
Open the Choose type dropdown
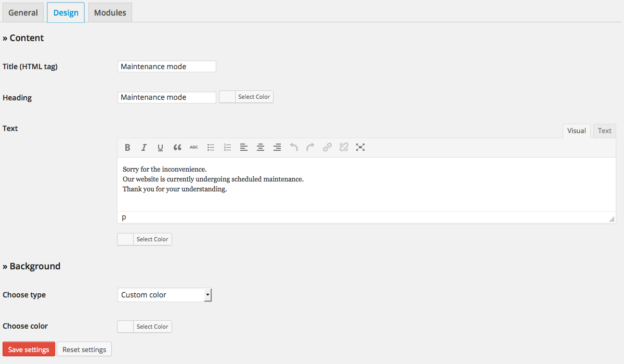point(164,295)
